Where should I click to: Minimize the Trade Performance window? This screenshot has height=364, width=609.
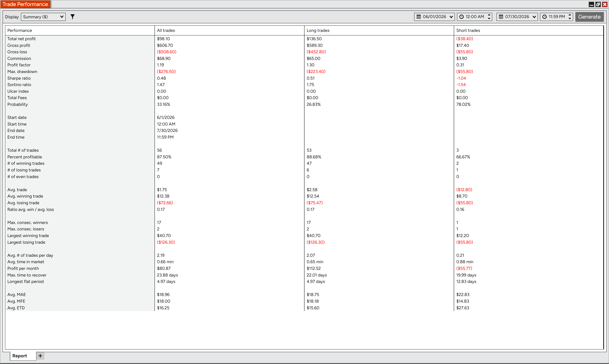click(x=591, y=4)
